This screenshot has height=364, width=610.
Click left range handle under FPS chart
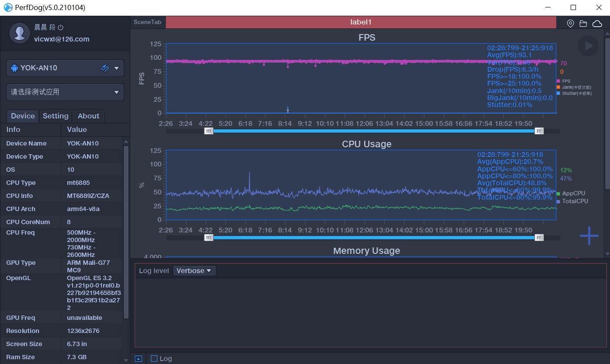click(209, 131)
